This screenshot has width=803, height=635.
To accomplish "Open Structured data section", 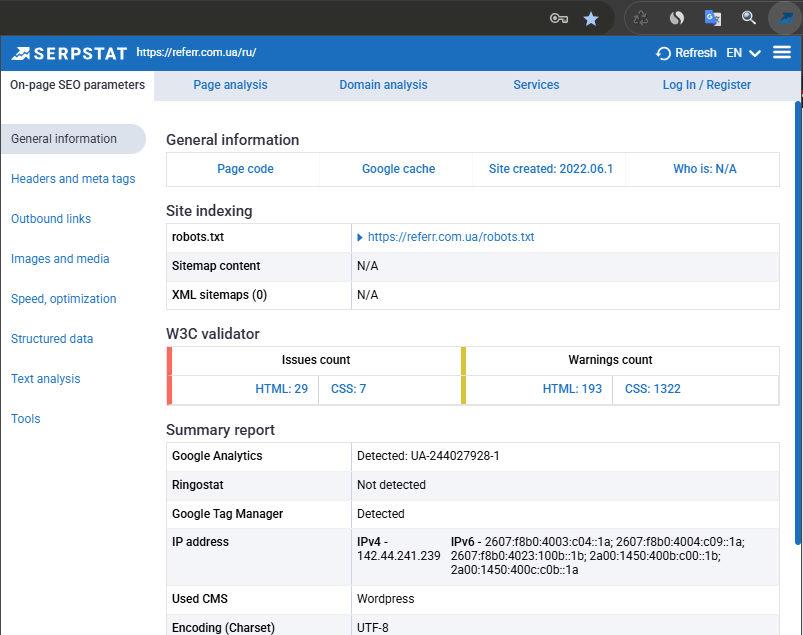I will [x=52, y=338].
